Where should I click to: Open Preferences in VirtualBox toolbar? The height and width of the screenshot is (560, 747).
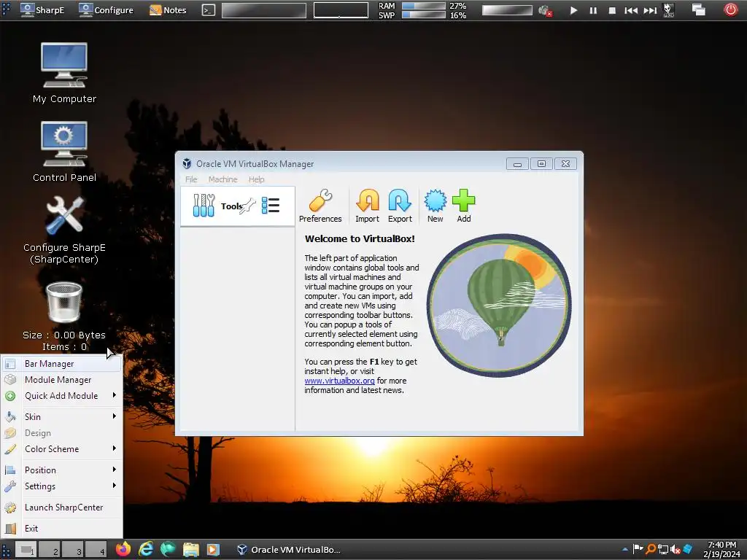320,206
